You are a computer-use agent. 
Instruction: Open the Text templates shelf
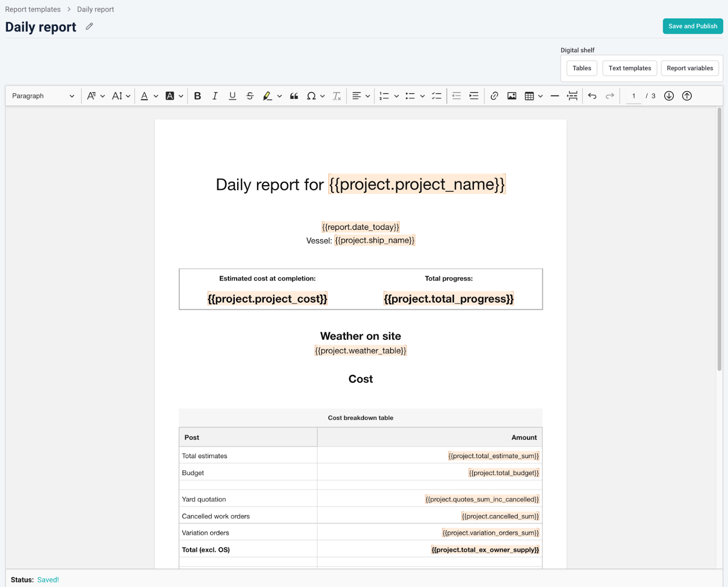point(630,68)
